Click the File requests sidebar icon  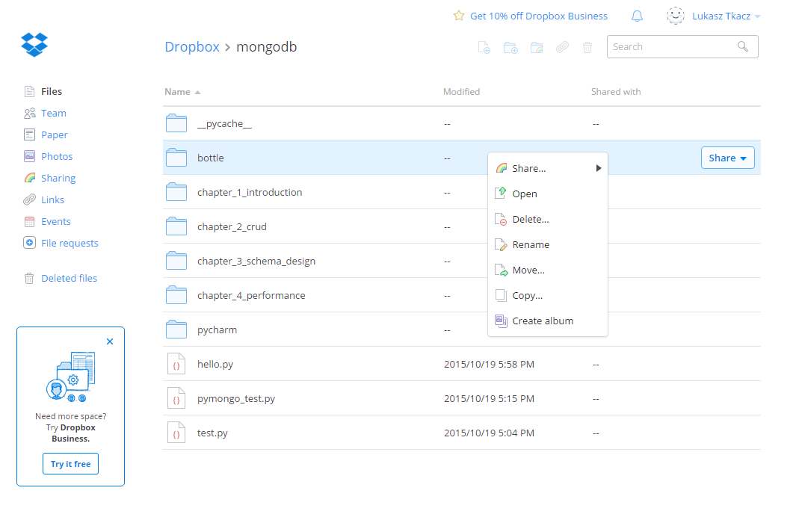coord(30,243)
